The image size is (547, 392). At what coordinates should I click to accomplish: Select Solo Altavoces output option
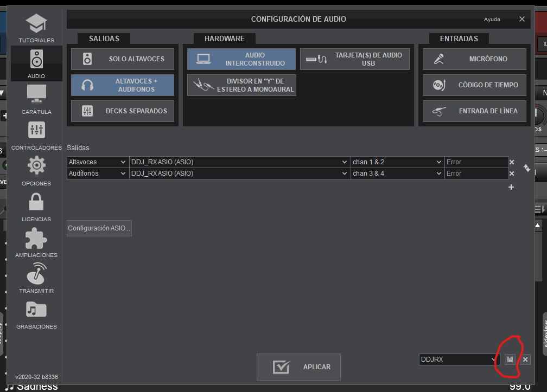tap(123, 59)
